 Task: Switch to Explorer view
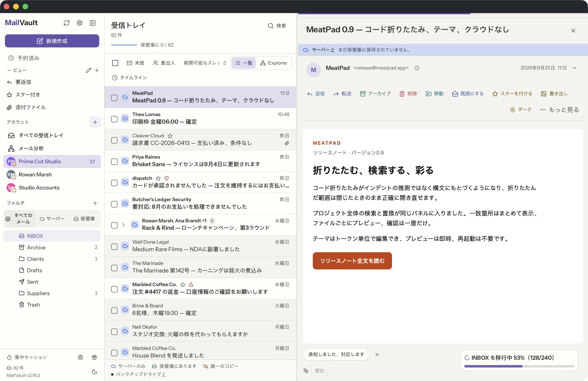(x=274, y=63)
